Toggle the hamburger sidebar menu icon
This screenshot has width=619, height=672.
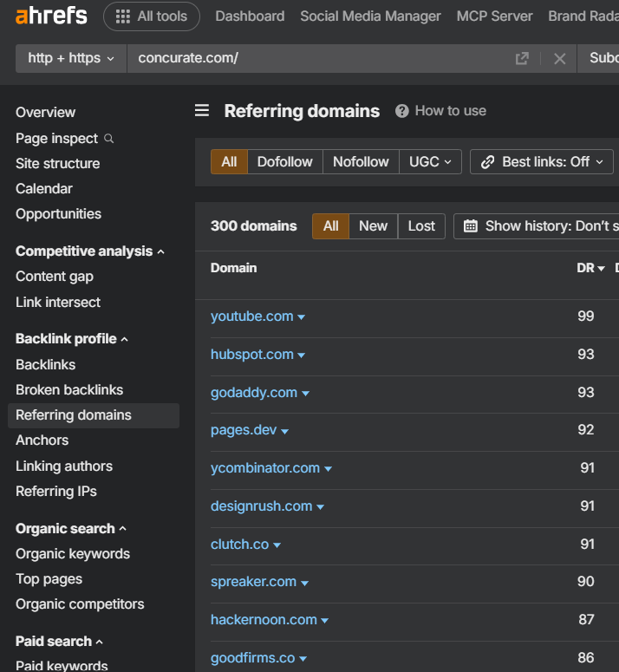coord(202,110)
